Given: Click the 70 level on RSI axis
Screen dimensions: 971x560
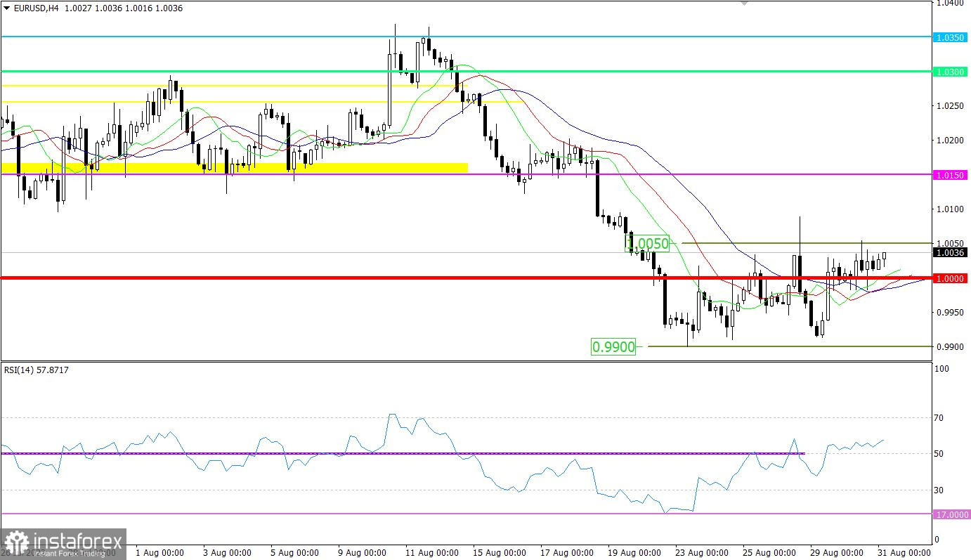Looking at the screenshot, I should 940,418.
